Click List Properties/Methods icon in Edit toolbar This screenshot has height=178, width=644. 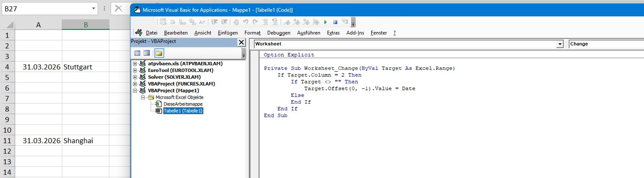point(163,22)
